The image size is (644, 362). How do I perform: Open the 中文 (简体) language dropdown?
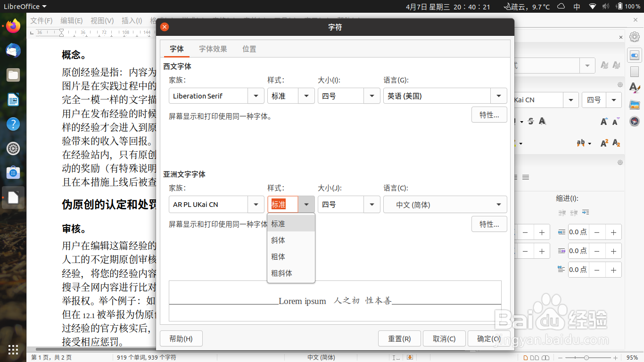pyautogui.click(x=498, y=204)
